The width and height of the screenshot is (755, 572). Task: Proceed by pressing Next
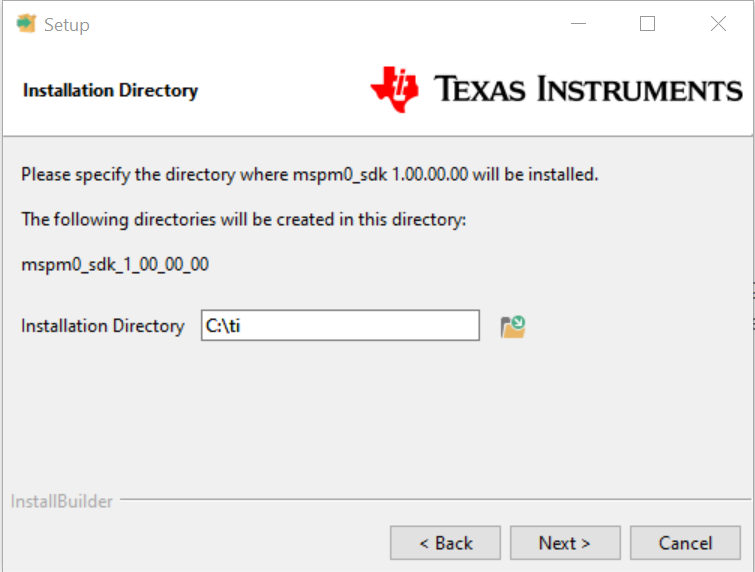coord(565,543)
